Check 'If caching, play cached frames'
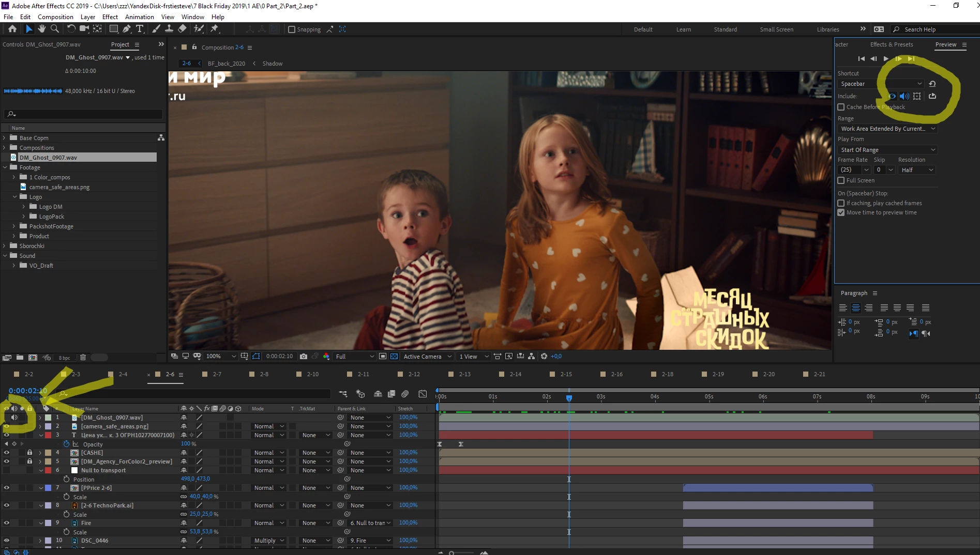Viewport: 980px width, 555px height. click(841, 203)
